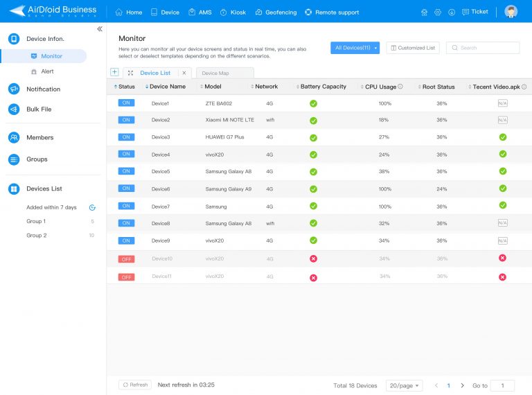Screen dimensions: 532x395
Task: Toggle the ON status badge for Device1
Action: click(126, 103)
